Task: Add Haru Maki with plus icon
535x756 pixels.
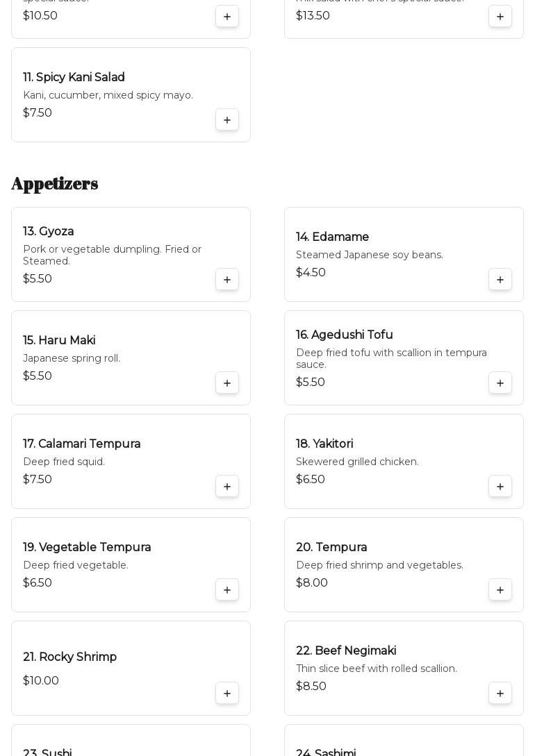Action: tap(227, 383)
